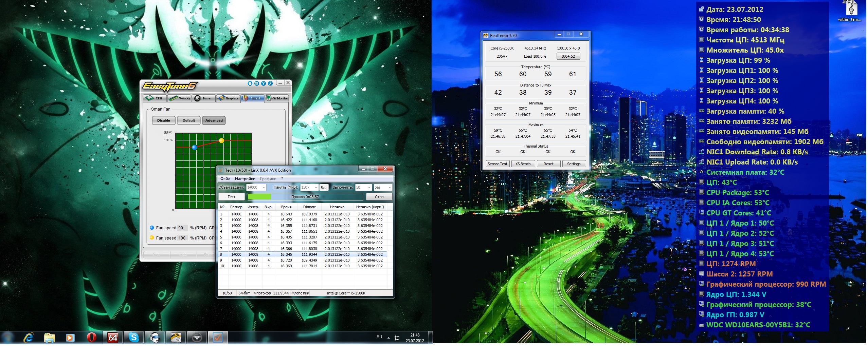Image resolution: width=868 pixels, height=346 pixels.
Task: Stop the LinX test with Стоп
Action: pyautogui.click(x=379, y=197)
